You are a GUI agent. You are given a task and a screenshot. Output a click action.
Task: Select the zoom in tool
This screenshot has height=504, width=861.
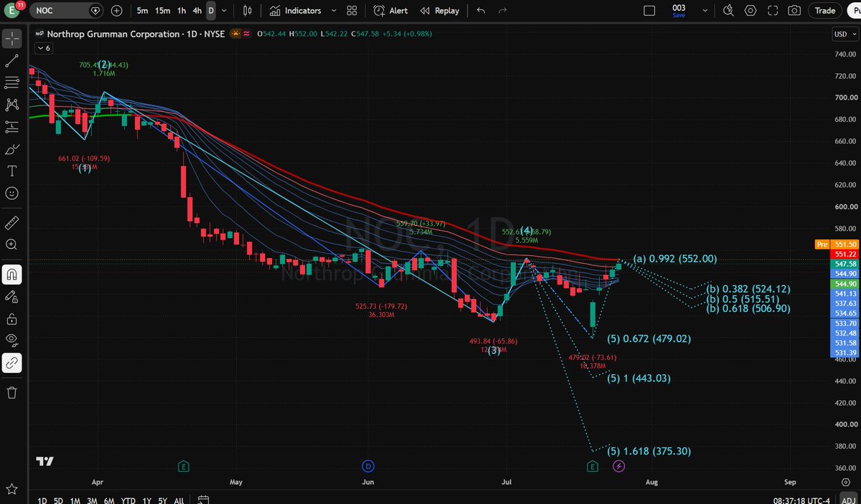[11, 244]
